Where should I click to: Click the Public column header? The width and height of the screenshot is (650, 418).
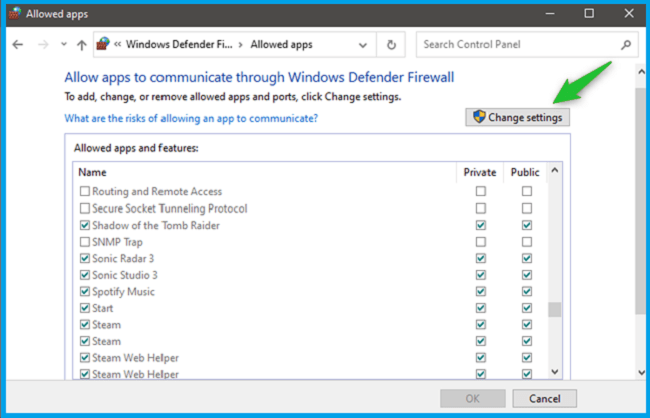pyautogui.click(x=525, y=172)
